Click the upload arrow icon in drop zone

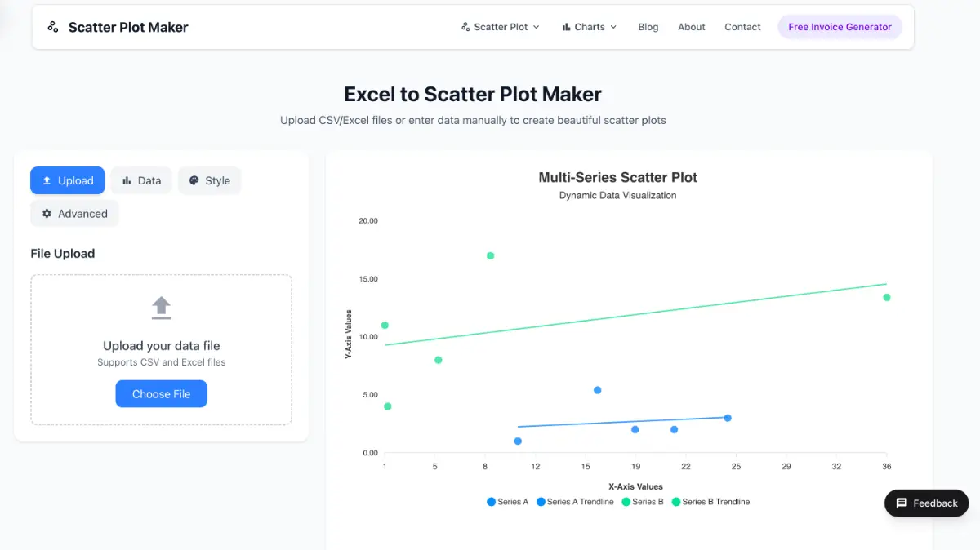(162, 308)
